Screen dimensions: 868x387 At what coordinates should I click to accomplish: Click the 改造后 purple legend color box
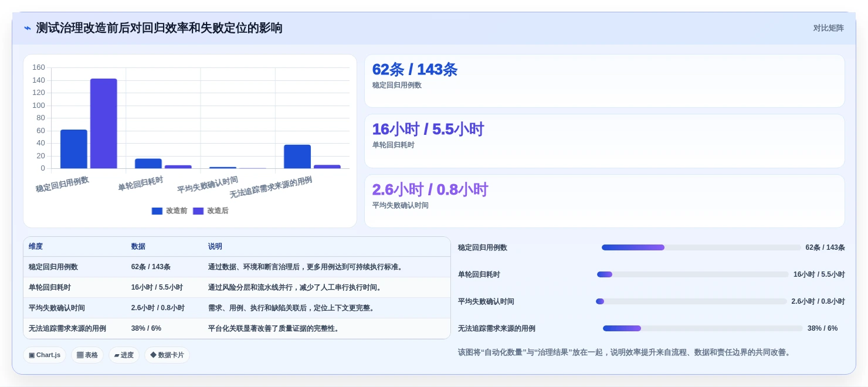coord(198,211)
